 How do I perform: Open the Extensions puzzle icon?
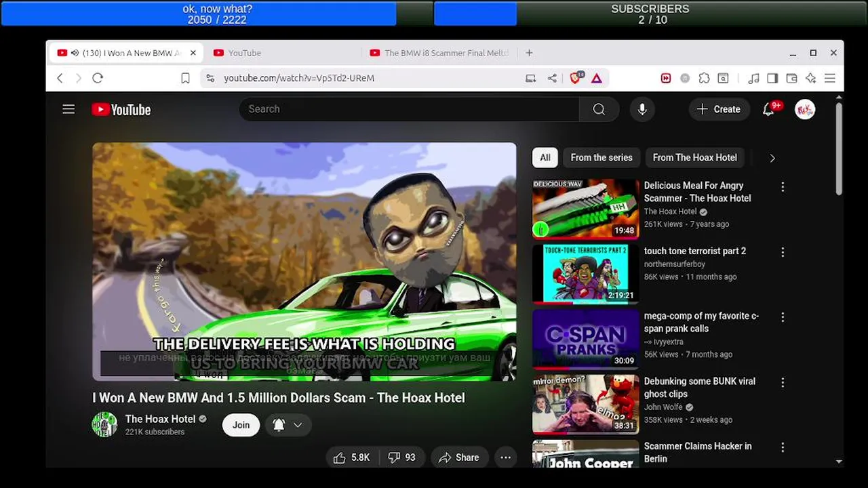click(704, 78)
